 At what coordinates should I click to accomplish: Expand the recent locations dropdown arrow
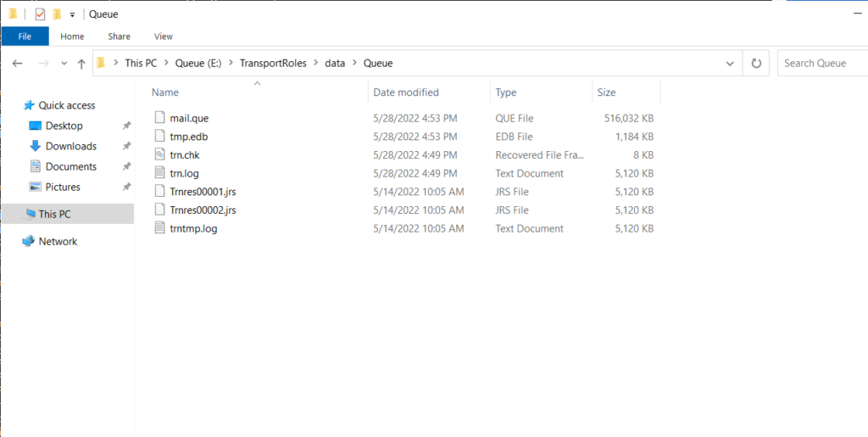(64, 64)
